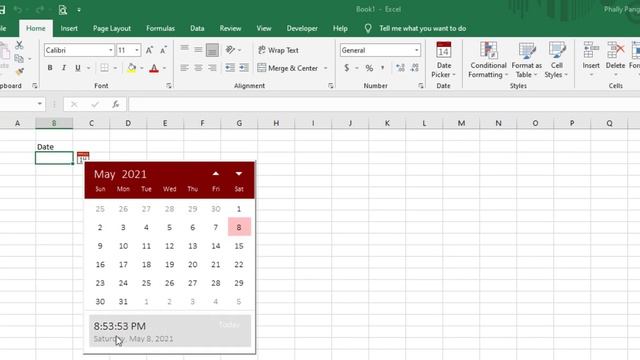This screenshot has height=360, width=640.
Task: Click Decrease Decimal icon
Action: [x=415, y=68]
